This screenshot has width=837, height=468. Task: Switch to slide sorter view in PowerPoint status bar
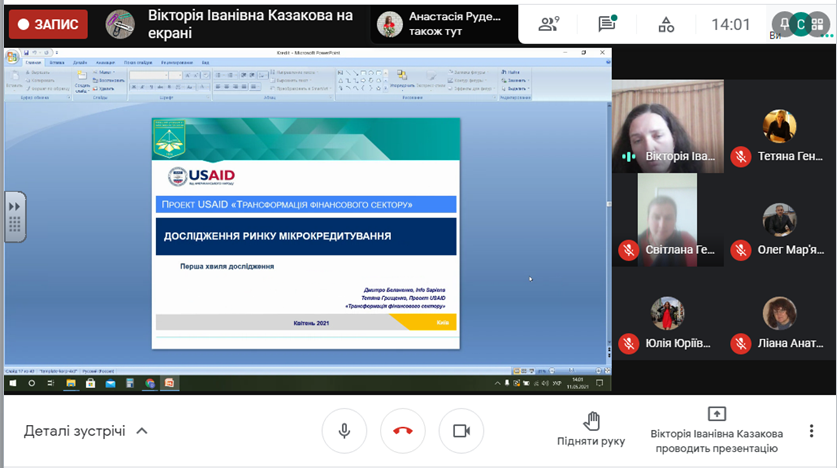(x=524, y=370)
